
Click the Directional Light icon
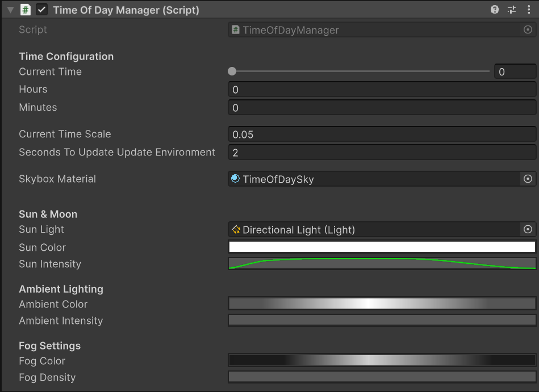(236, 230)
